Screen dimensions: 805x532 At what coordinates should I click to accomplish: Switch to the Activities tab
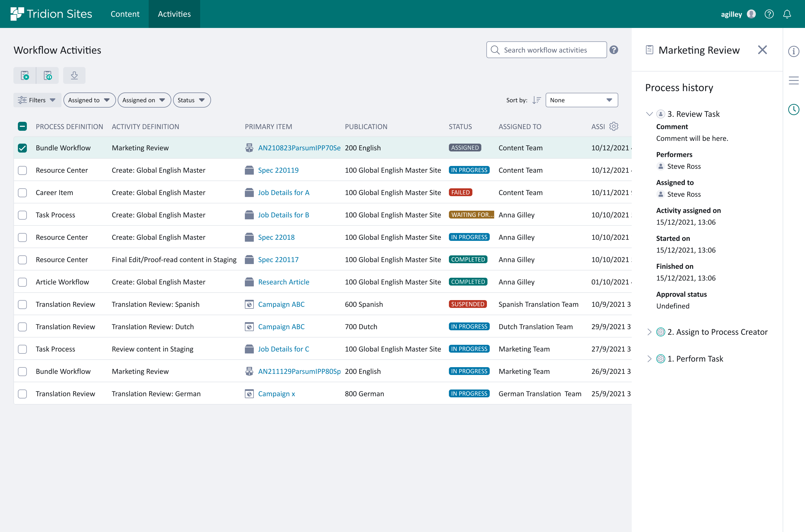[x=174, y=14]
